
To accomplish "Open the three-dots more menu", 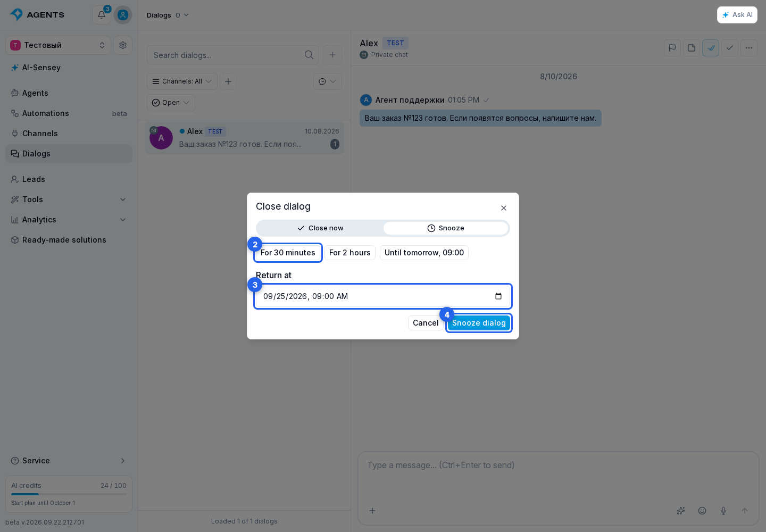I will click(x=749, y=48).
